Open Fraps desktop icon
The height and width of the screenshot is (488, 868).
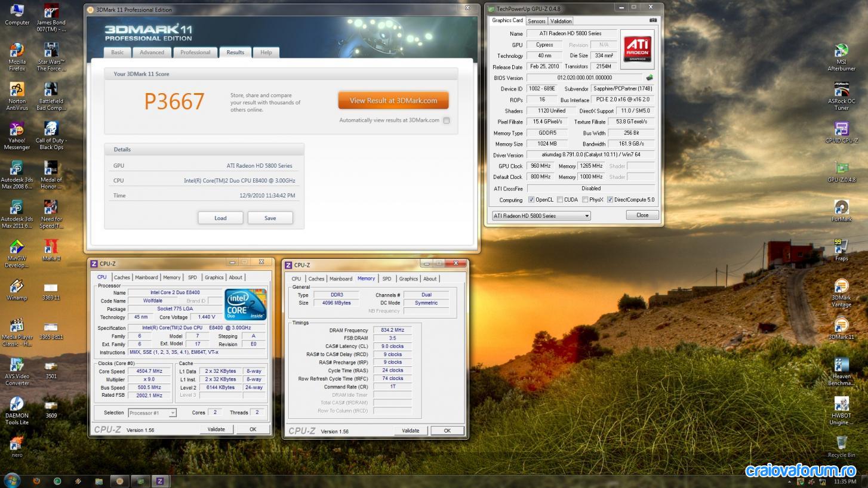pos(841,251)
